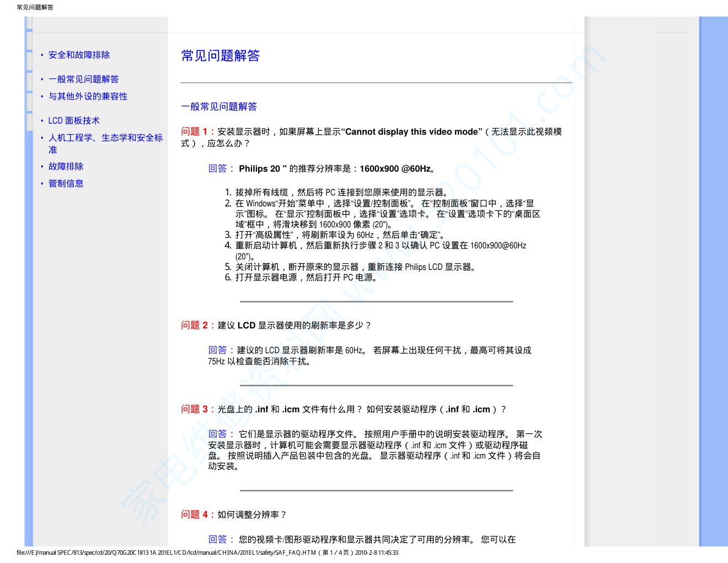This screenshot has width=728, height=563.
Task: Click 一般常见问题解答 in the left sidebar
Action: click(83, 79)
